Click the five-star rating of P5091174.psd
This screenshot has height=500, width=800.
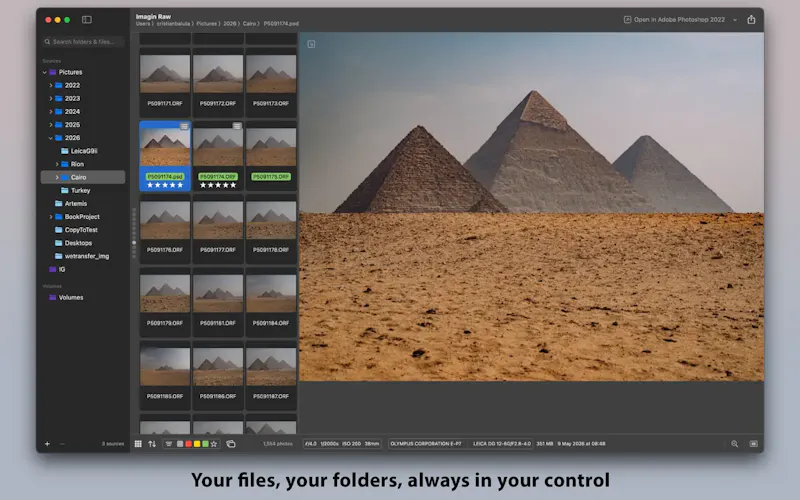coord(165,185)
